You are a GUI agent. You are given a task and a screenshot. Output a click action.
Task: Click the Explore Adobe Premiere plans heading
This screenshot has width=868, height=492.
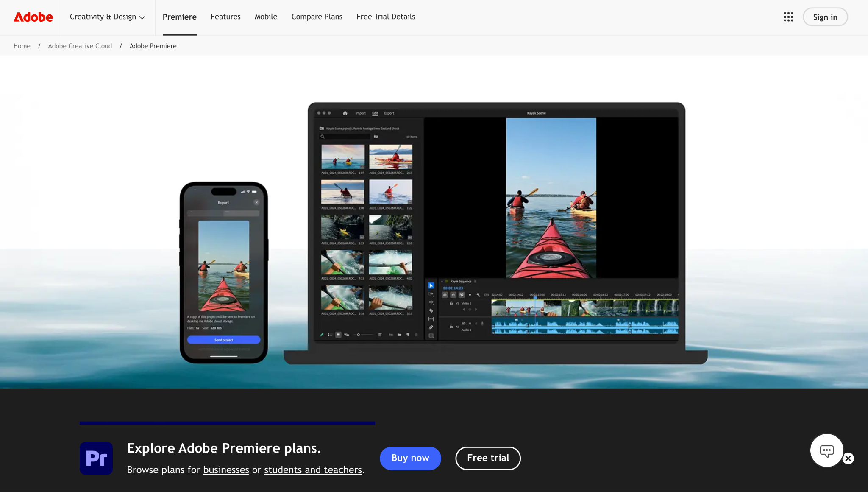pyautogui.click(x=224, y=448)
